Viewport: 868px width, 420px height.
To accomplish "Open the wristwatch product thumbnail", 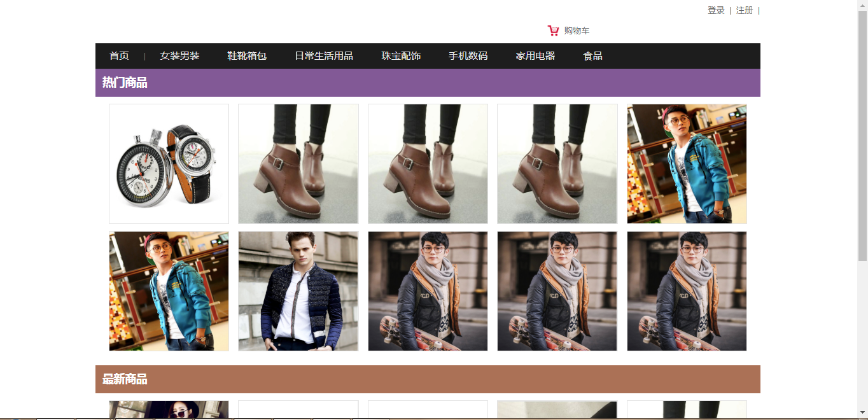I will tap(169, 164).
